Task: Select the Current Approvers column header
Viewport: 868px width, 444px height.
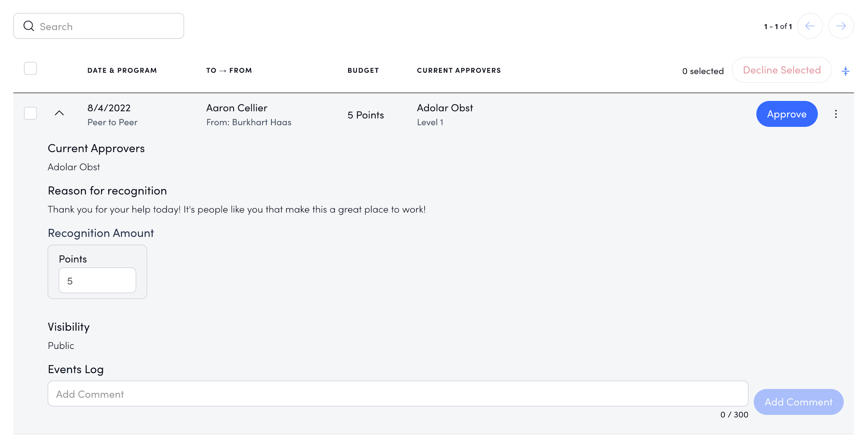Action: [x=459, y=70]
